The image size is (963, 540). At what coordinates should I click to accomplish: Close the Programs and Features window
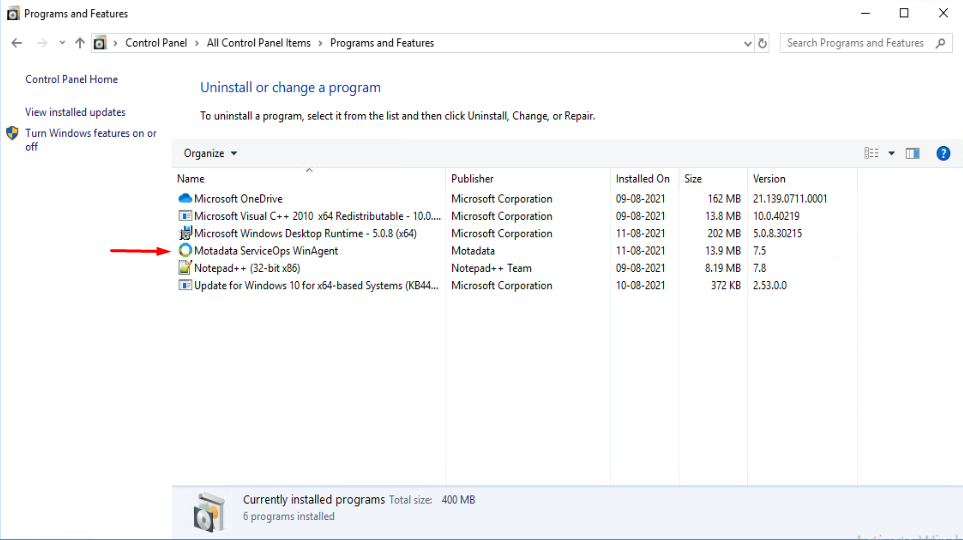click(x=943, y=14)
